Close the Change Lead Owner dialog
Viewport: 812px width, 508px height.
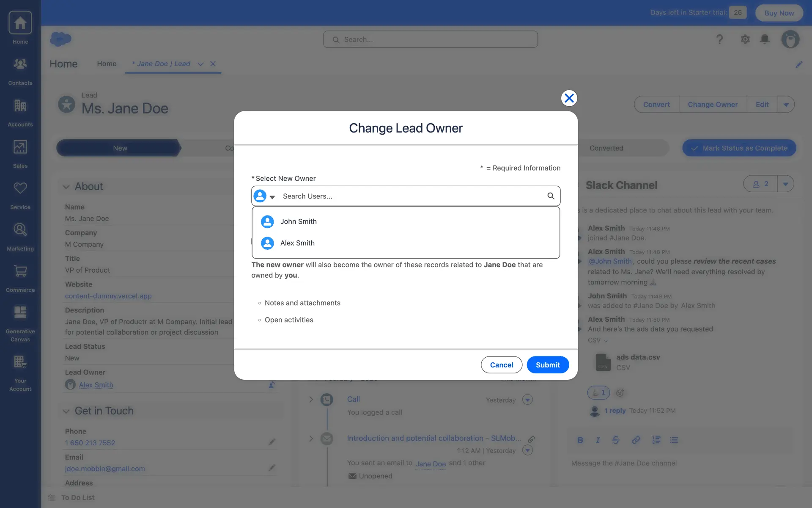[569, 98]
